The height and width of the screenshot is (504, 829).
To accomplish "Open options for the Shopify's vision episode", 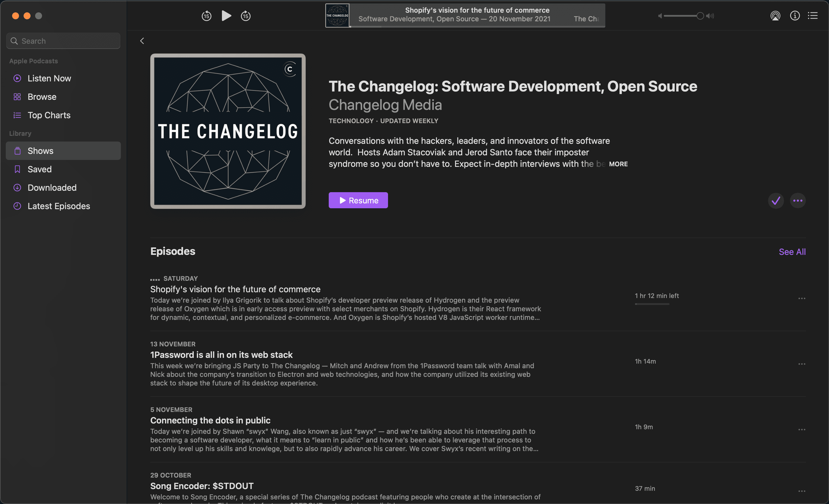I will coord(801,299).
